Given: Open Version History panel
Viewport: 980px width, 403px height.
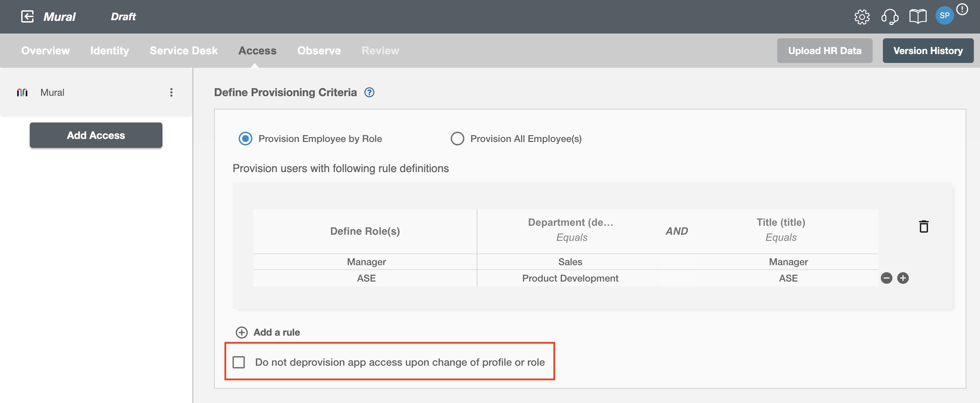Looking at the screenshot, I should [927, 50].
